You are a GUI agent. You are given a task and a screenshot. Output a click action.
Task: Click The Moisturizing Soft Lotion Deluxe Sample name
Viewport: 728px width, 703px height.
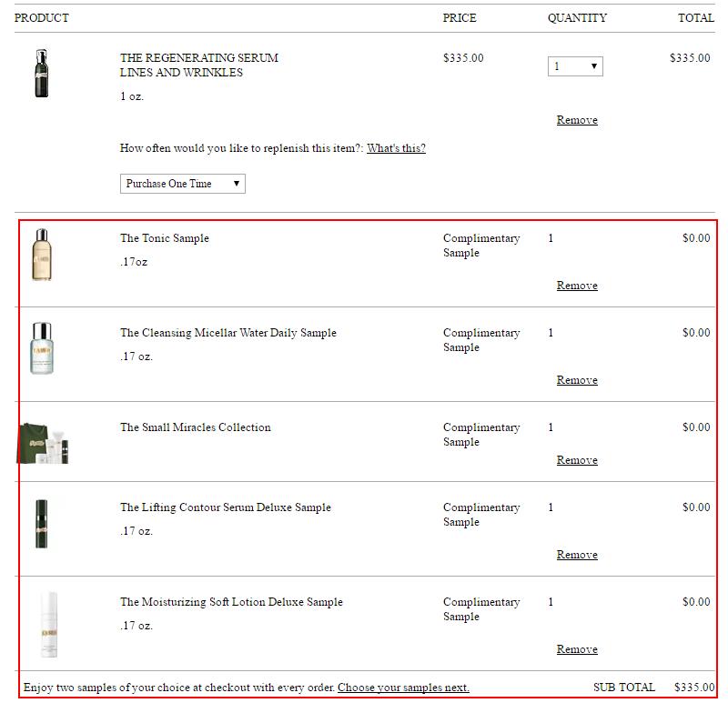[231, 602]
